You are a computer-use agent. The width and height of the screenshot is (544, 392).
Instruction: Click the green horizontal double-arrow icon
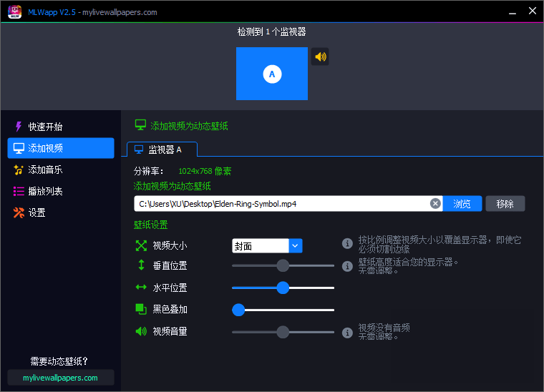tap(141, 287)
